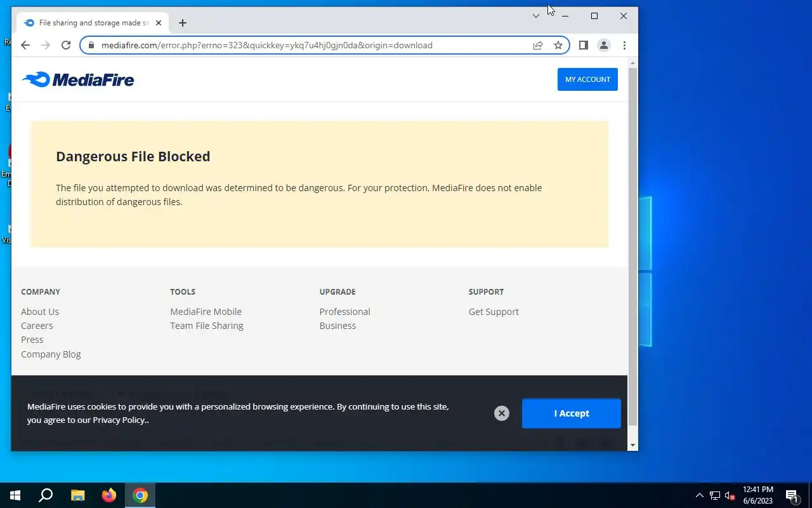Close the File sharing and storage tab
Viewport: 812px width, 508px height.
[x=159, y=23]
